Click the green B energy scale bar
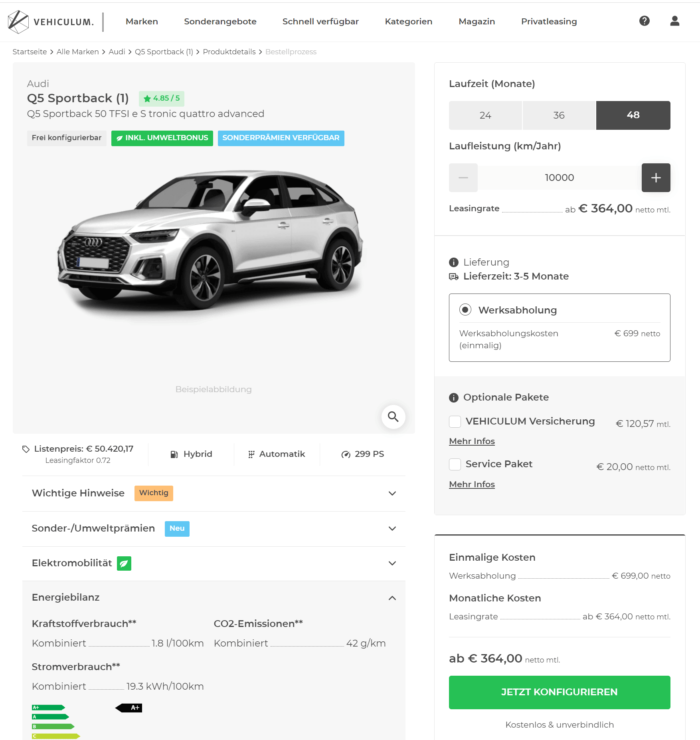The image size is (700, 740). tap(53, 726)
